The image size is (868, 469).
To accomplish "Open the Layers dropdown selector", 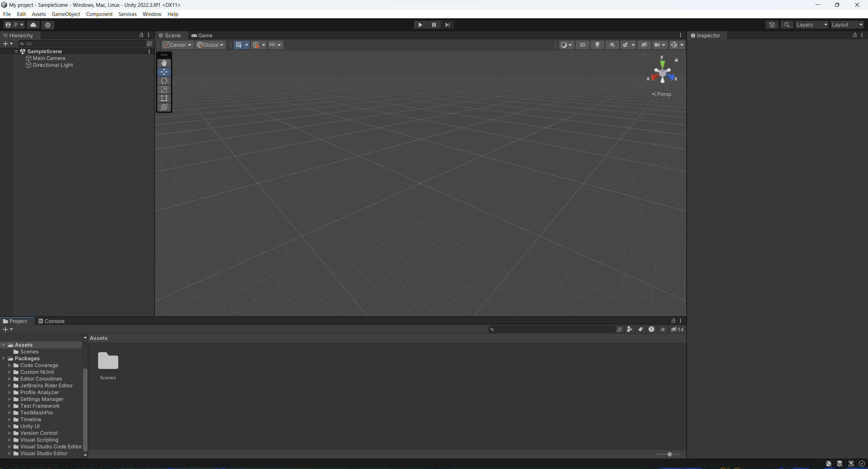I will 811,24.
